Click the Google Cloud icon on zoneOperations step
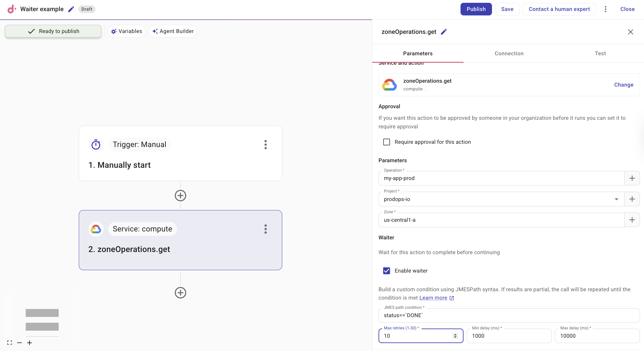This screenshot has width=644, height=351. click(x=96, y=229)
